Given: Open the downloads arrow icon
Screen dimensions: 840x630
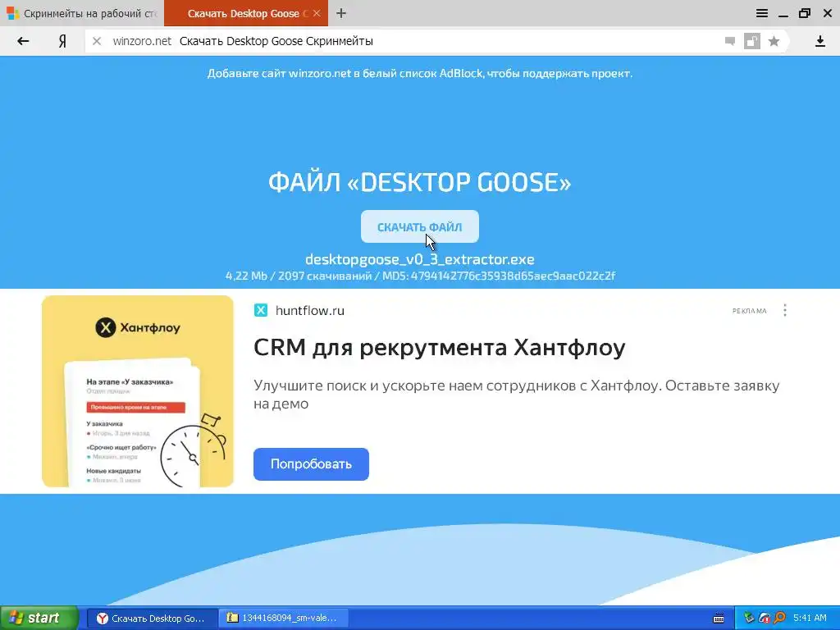Looking at the screenshot, I should [x=819, y=41].
